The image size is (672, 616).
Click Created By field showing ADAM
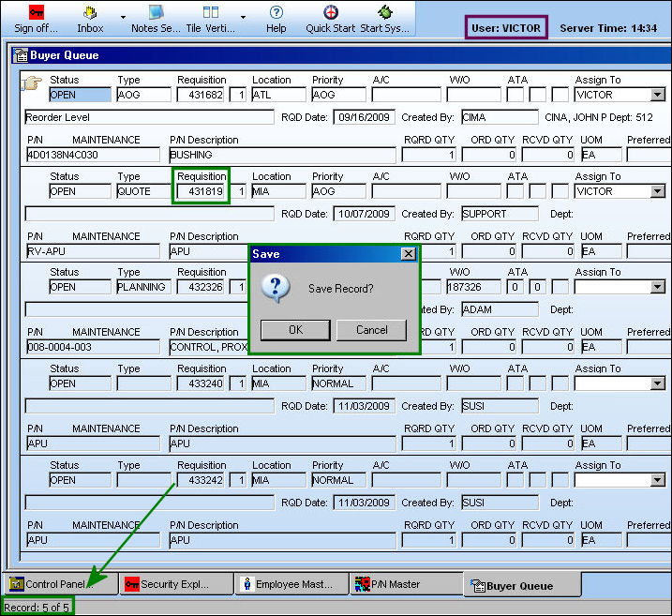pyautogui.click(x=500, y=309)
